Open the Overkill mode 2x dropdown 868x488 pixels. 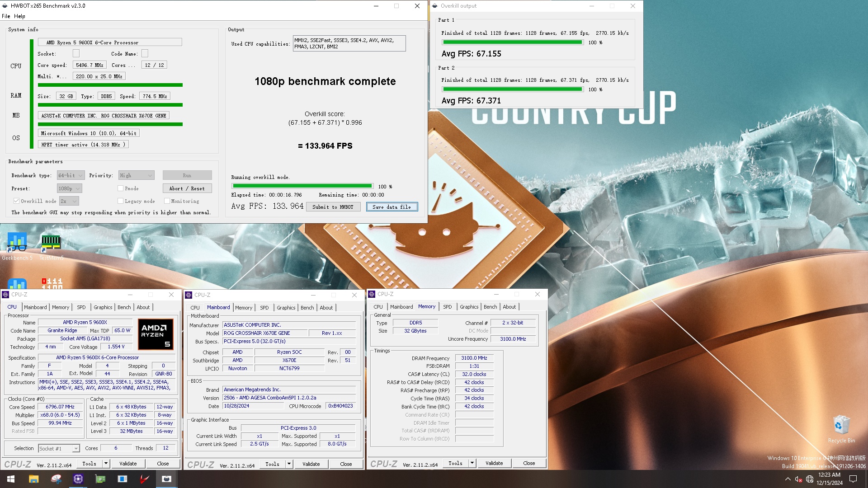click(x=69, y=201)
